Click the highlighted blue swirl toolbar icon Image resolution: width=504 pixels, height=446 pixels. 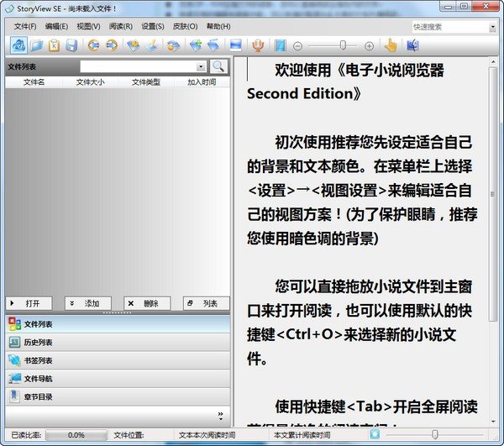[x=18, y=45]
